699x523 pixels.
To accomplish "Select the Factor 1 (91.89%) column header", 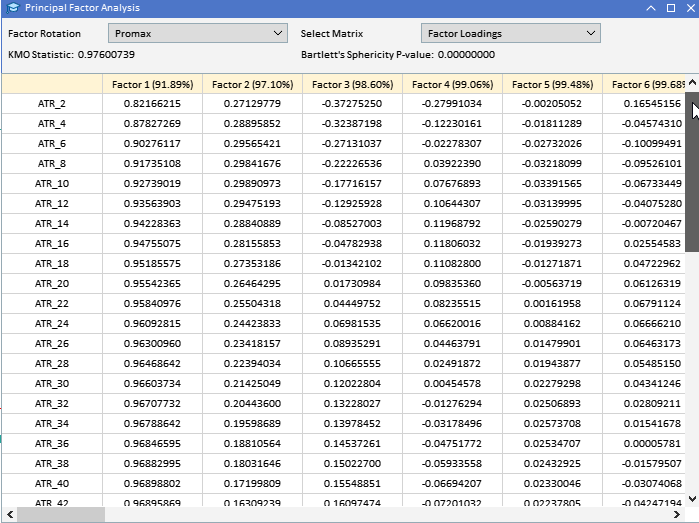I will (152, 84).
